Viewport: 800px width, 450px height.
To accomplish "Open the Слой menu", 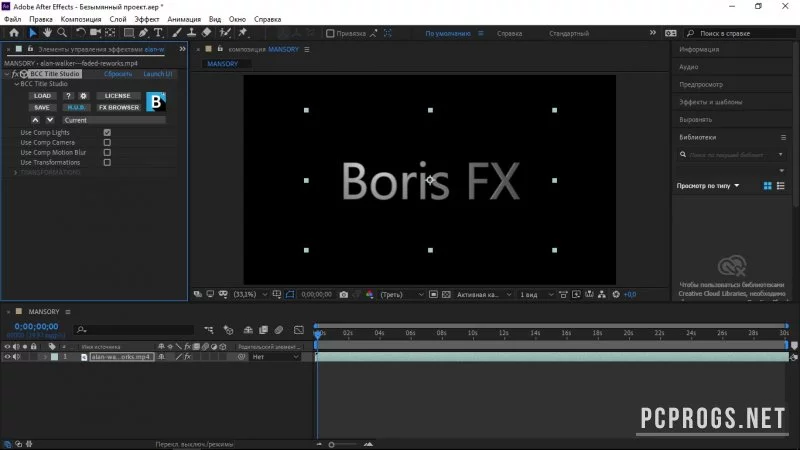I will click(x=118, y=19).
